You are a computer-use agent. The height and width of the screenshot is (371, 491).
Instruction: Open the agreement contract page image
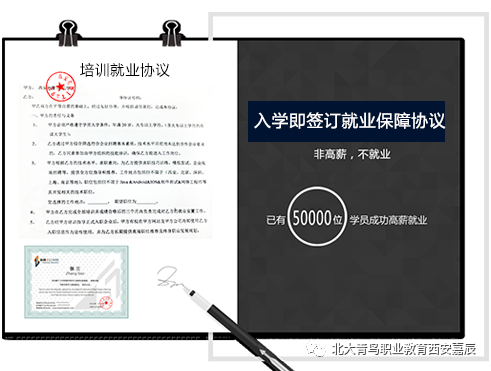(116, 160)
